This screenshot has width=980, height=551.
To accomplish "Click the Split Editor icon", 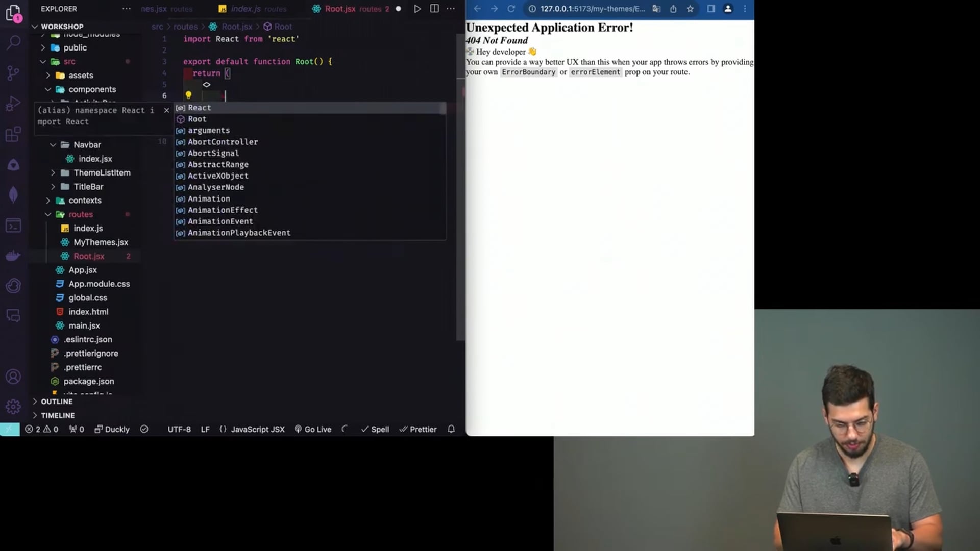I will pos(434,9).
